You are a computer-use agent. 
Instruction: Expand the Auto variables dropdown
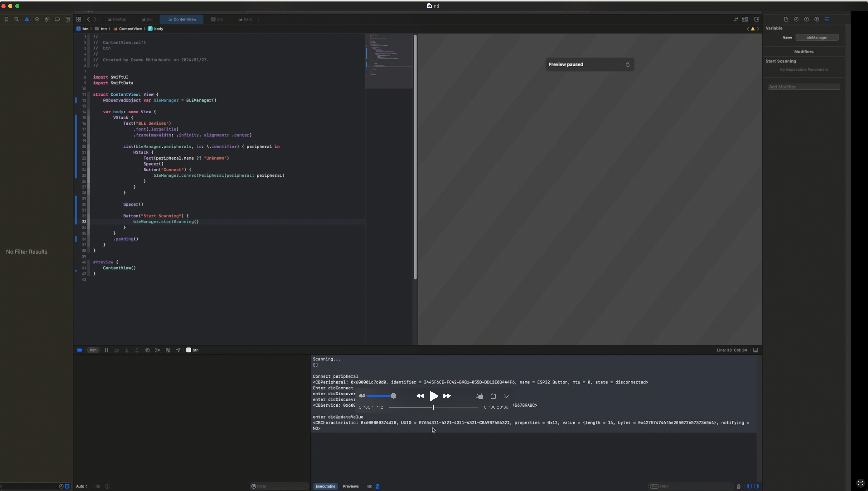(82, 486)
